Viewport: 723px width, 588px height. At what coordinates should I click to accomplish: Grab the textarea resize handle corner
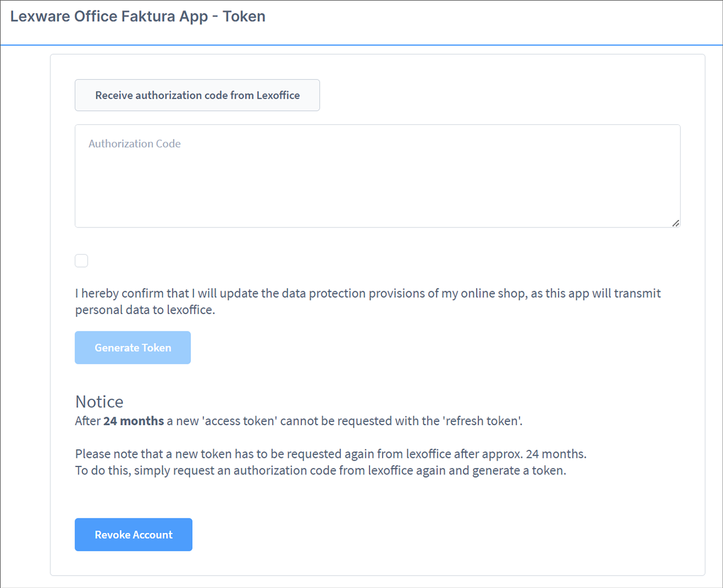[x=676, y=223]
